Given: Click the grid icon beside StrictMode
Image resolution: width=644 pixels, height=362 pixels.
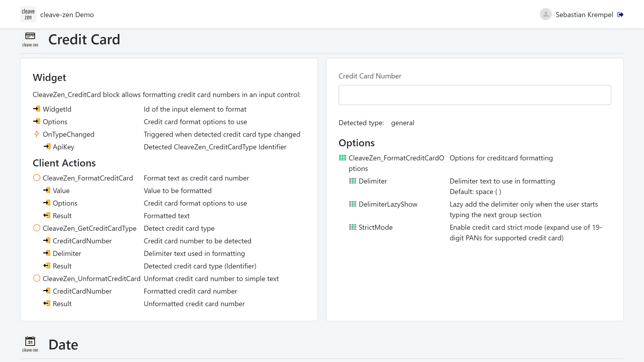Looking at the screenshot, I should point(353,227).
